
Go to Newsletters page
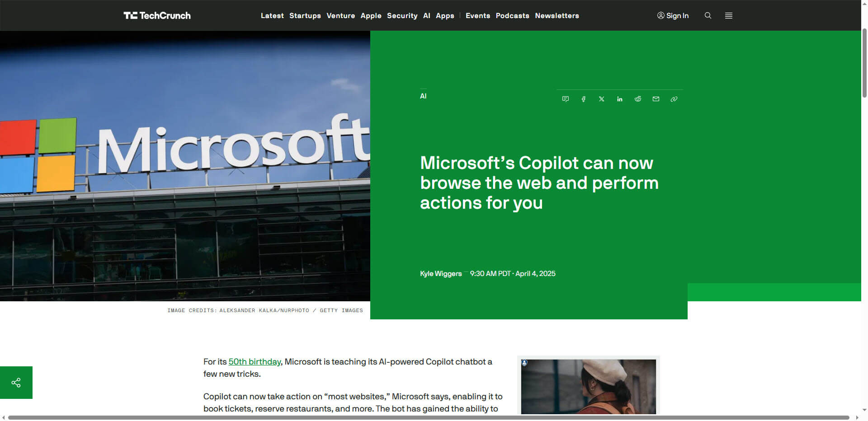(557, 15)
